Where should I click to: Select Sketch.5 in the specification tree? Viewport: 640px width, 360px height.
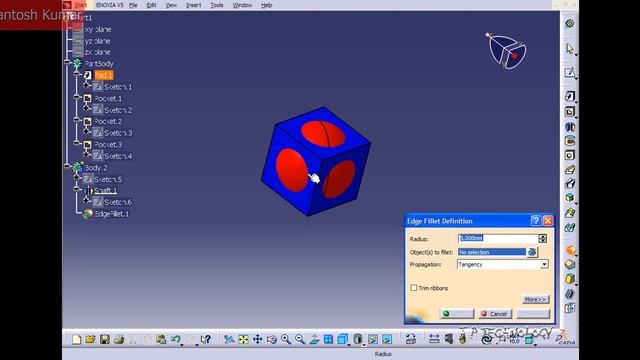coord(108,179)
